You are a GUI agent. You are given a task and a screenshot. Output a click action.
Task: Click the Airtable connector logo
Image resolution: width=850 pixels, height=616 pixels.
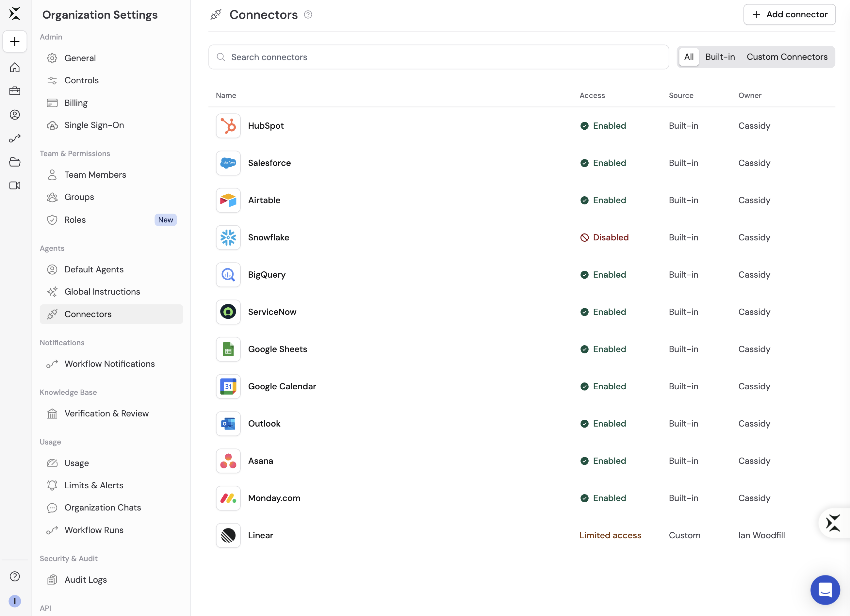[228, 201]
